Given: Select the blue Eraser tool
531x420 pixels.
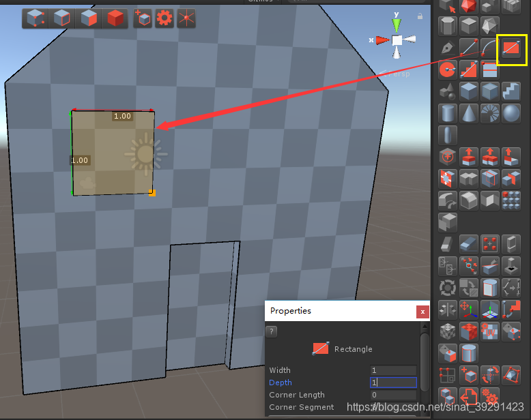Looking at the screenshot, I should coord(469,244).
